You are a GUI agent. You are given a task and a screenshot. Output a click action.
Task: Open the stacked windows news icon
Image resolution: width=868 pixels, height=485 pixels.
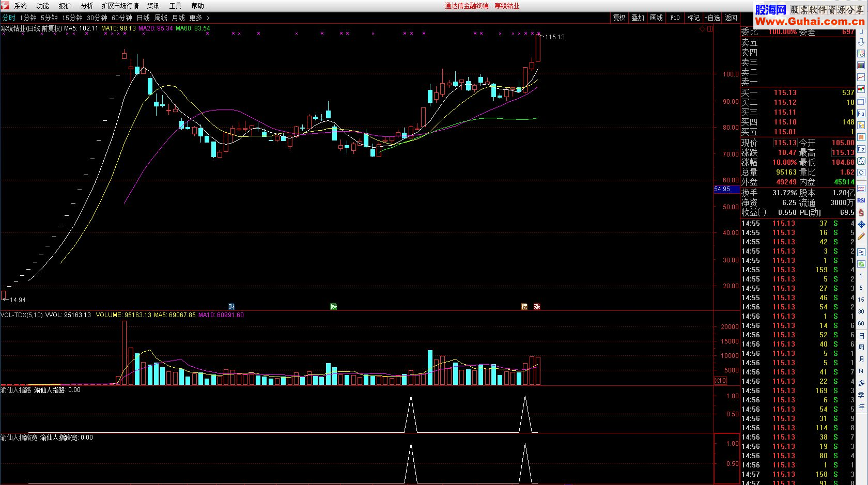(x=861, y=101)
